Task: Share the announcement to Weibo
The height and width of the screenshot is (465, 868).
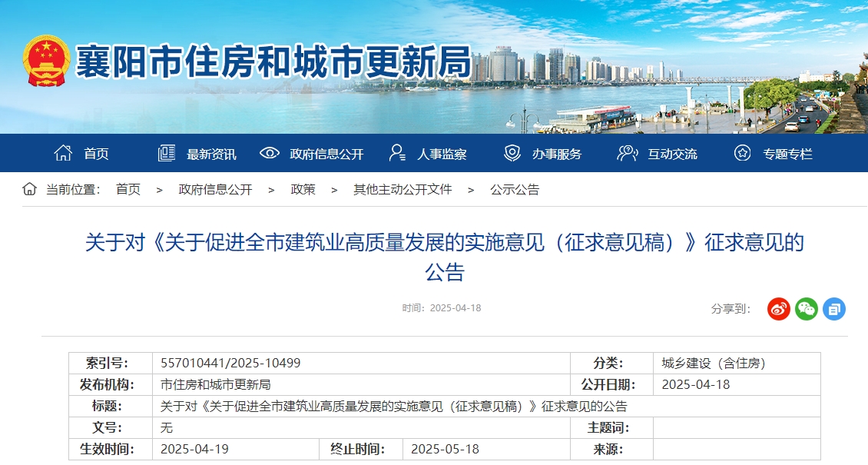Action: click(x=778, y=309)
